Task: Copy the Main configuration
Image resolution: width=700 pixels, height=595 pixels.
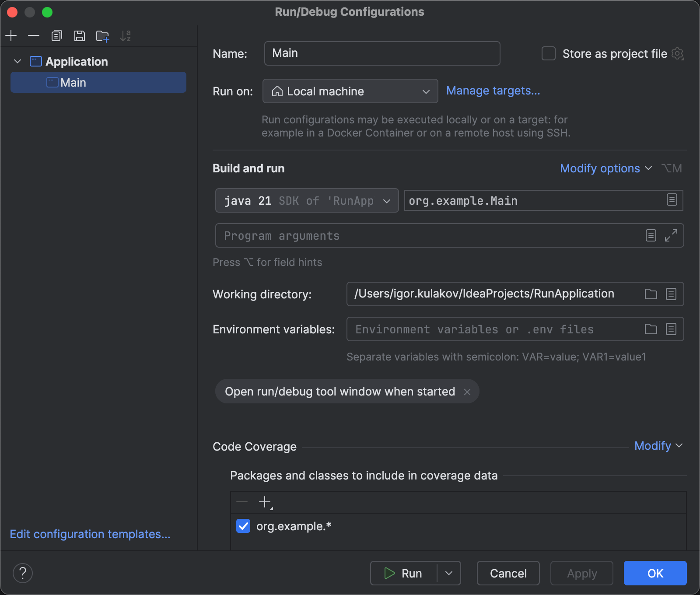Action: 56,35
